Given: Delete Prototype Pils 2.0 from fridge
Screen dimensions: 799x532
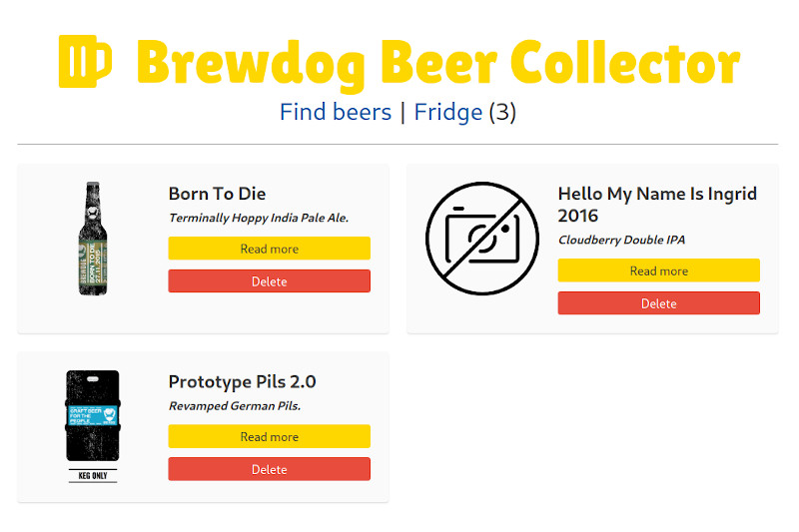Looking at the screenshot, I should [269, 469].
